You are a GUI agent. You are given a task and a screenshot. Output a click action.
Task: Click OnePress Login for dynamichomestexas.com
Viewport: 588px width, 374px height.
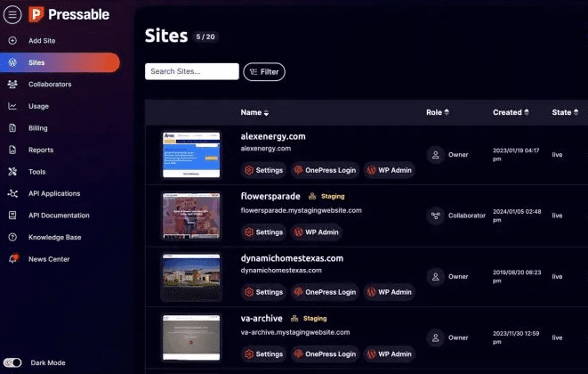[325, 292]
